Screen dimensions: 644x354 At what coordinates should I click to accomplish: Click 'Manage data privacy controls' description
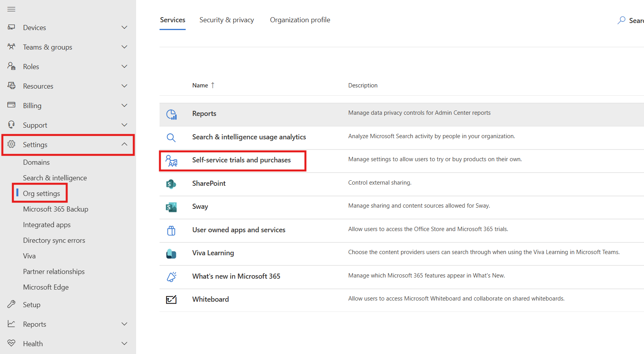tap(419, 113)
